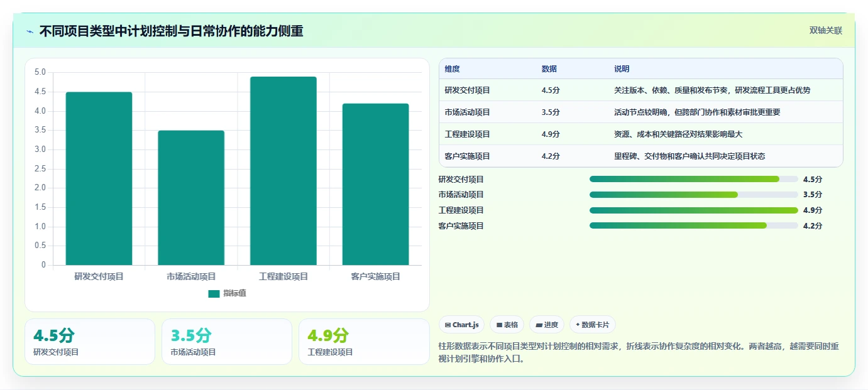The width and height of the screenshot is (868, 390).
Task: Select 研发交付项目 cell in the table
Action: pos(468,90)
